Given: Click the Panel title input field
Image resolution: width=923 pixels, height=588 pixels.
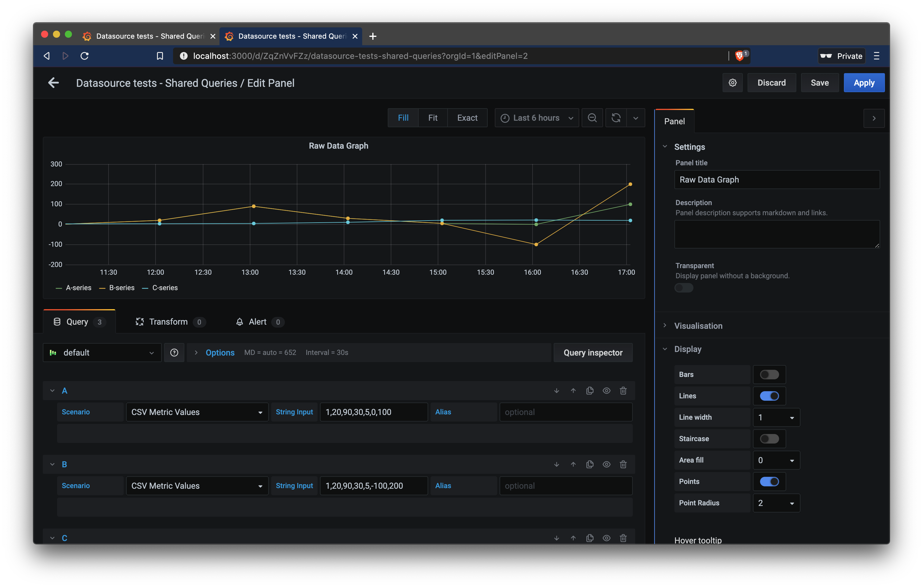Looking at the screenshot, I should click(x=777, y=179).
